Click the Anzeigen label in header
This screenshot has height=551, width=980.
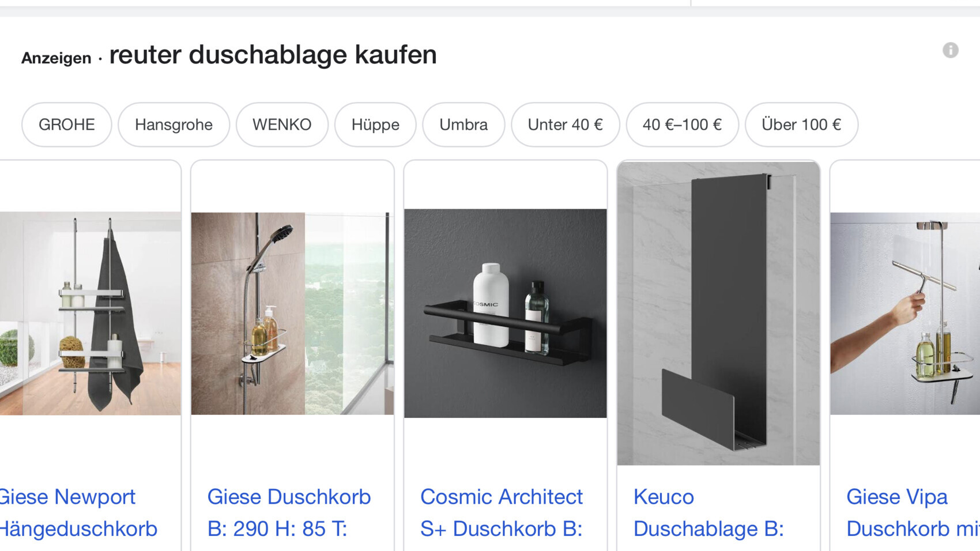[x=56, y=58]
